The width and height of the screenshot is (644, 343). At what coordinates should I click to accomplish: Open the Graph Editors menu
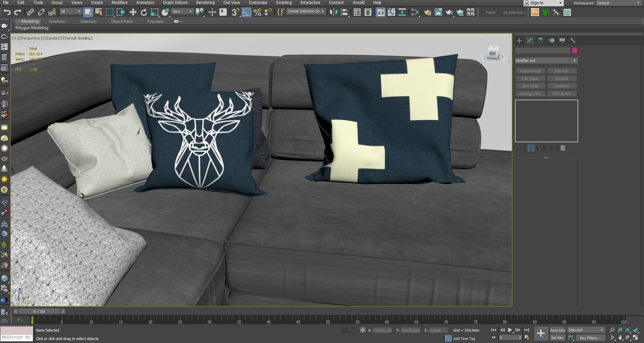point(175,3)
